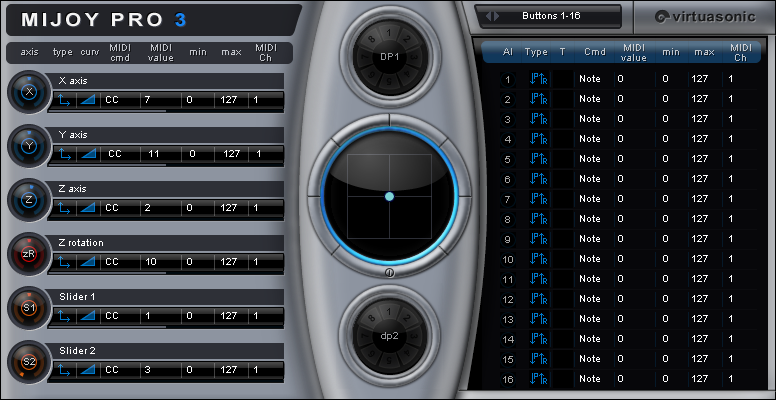776x400 pixels.
Task: Click the DP1 D-pad center
Action: click(390, 57)
